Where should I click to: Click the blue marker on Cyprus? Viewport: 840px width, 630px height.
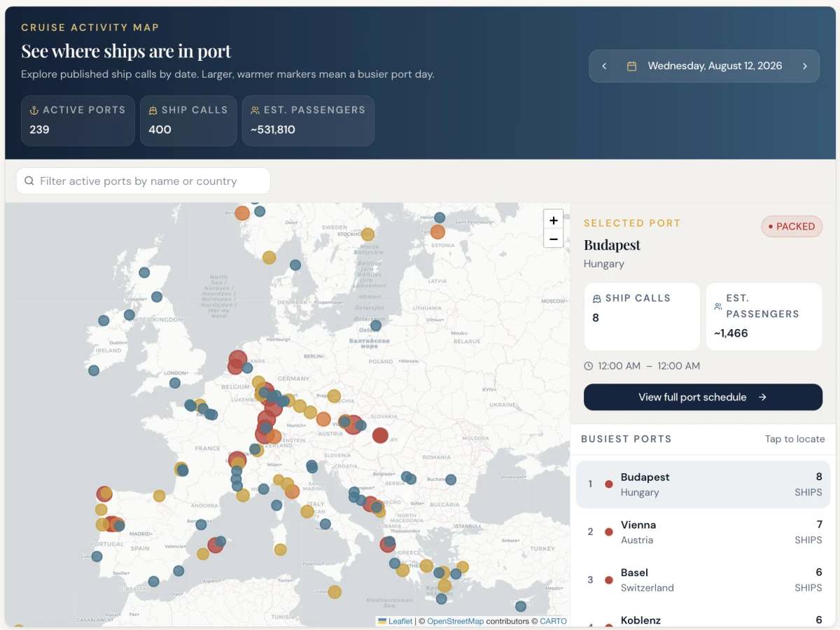pyautogui.click(x=521, y=606)
